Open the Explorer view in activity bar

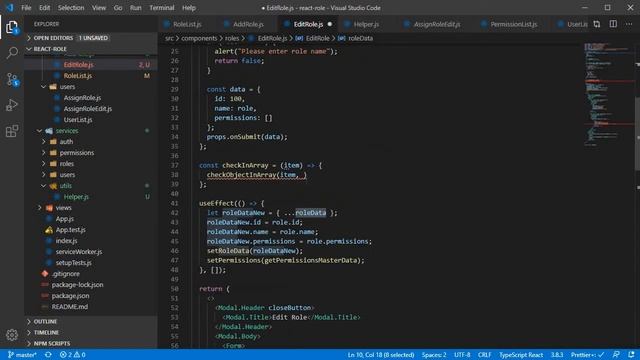point(12,27)
